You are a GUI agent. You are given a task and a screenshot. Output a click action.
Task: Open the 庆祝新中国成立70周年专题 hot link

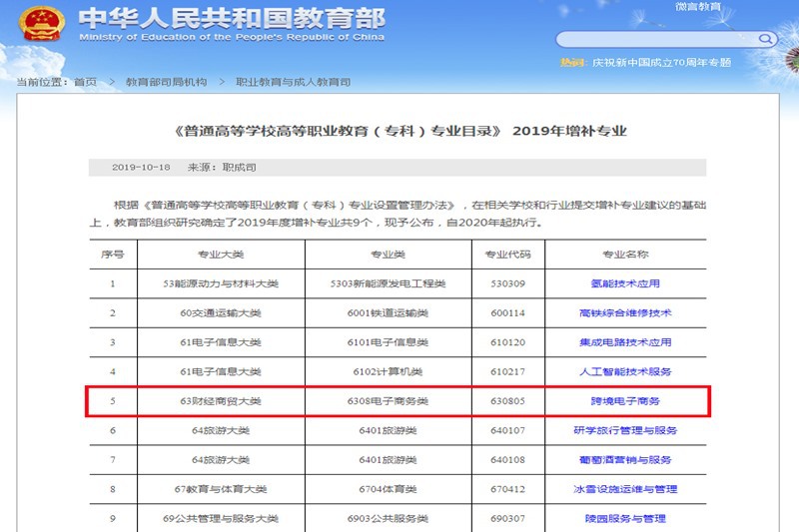pos(660,63)
